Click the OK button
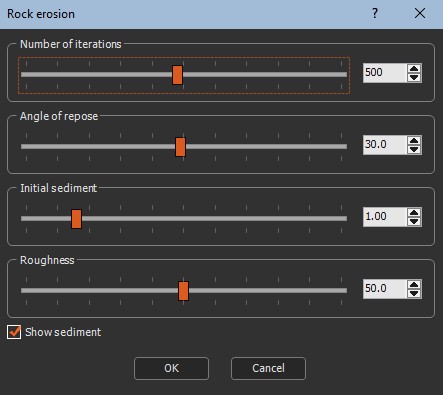The width and height of the screenshot is (443, 395). (171, 368)
